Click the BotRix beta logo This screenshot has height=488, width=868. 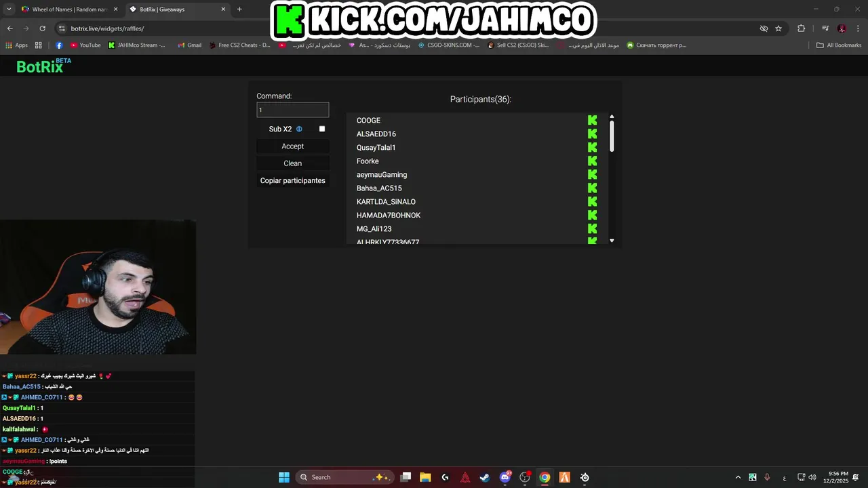pos(43,66)
